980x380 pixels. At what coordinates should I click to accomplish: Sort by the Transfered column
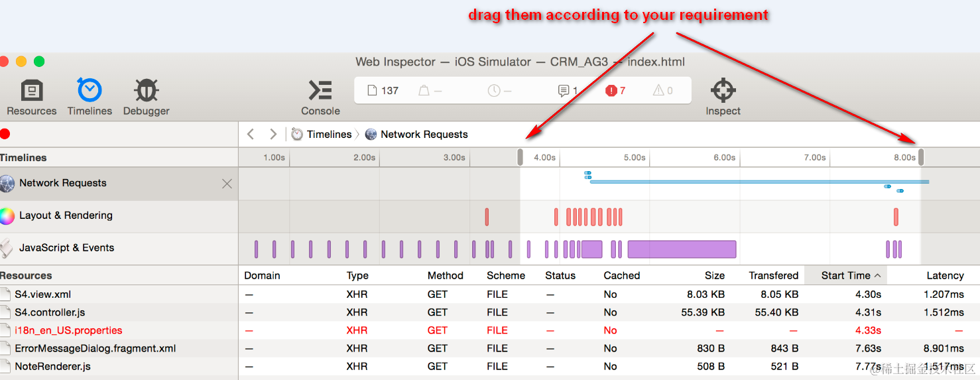click(773, 275)
